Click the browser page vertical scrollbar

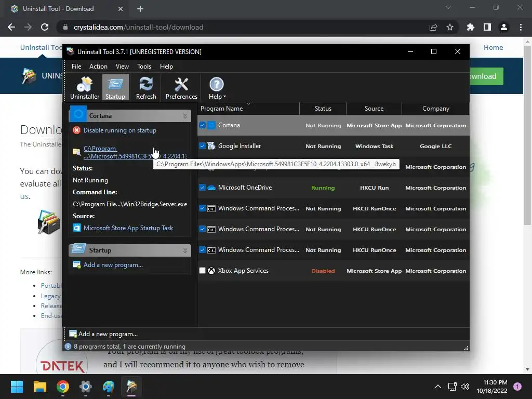coord(527,135)
